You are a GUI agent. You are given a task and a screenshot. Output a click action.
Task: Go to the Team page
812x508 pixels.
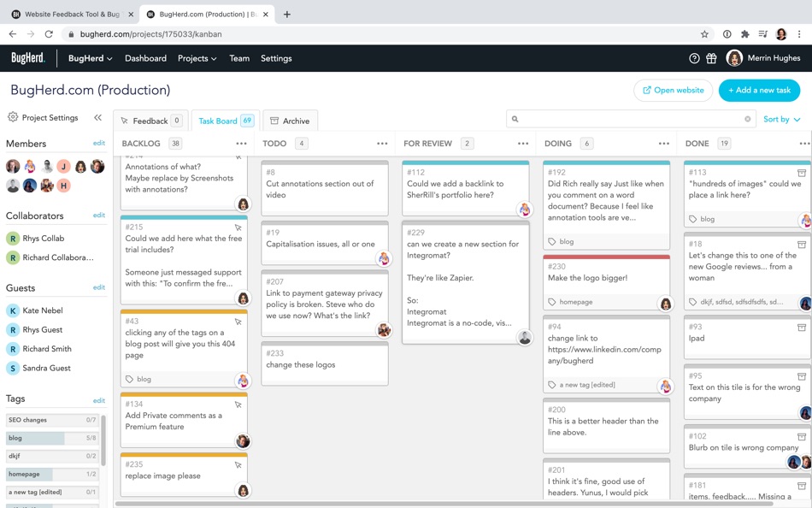pyautogui.click(x=239, y=58)
